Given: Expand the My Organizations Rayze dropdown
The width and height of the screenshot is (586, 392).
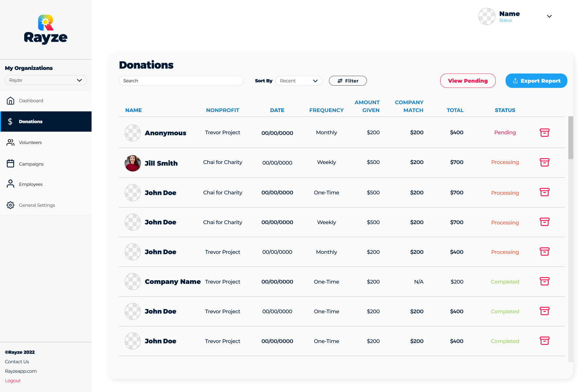Looking at the screenshot, I should click(46, 80).
